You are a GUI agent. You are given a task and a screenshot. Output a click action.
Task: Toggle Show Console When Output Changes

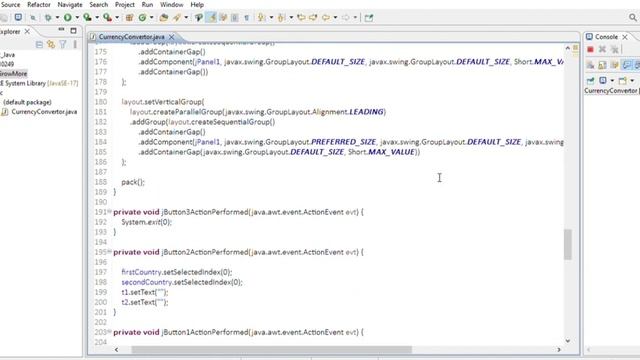627,65
